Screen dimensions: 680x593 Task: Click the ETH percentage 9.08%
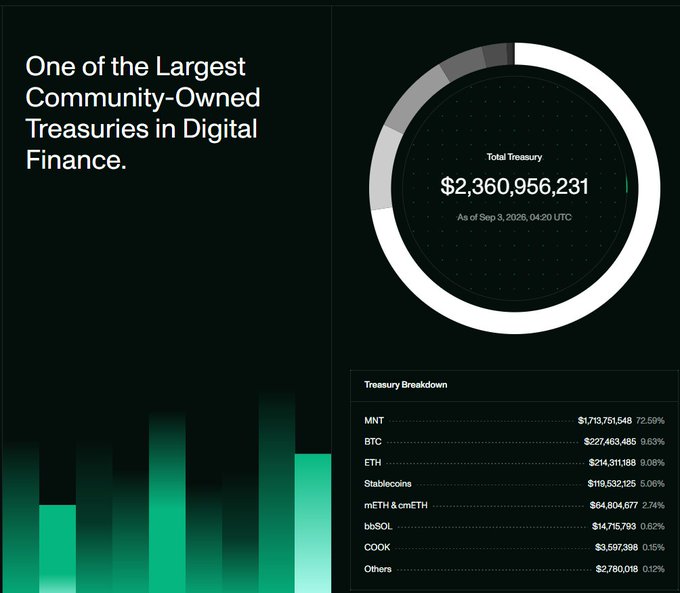(x=652, y=462)
